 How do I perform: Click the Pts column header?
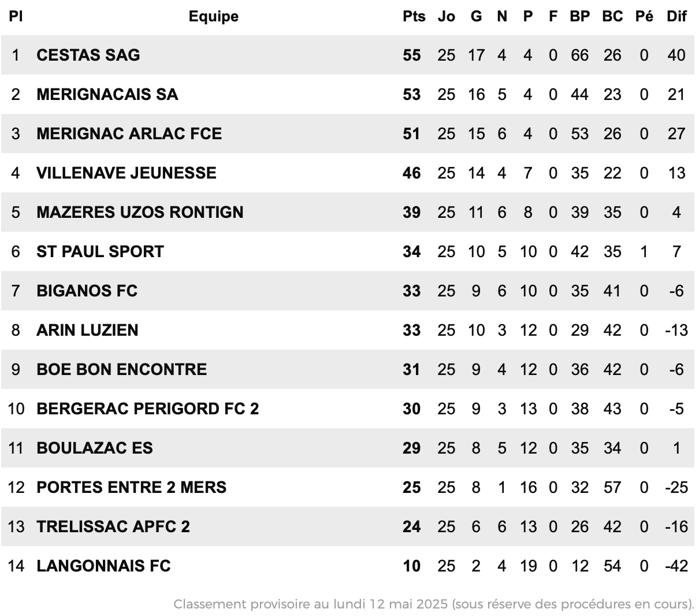click(414, 16)
